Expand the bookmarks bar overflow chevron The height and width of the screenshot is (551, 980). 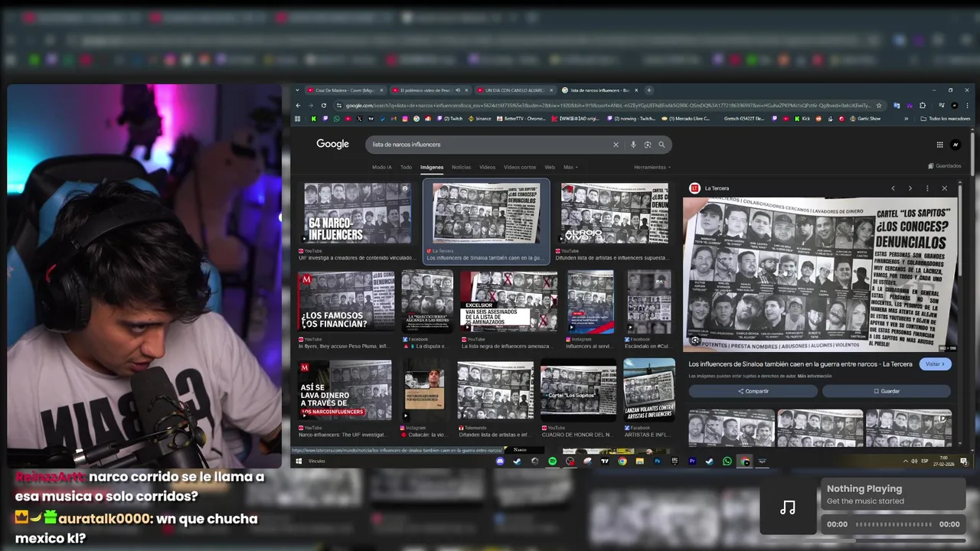[906, 119]
